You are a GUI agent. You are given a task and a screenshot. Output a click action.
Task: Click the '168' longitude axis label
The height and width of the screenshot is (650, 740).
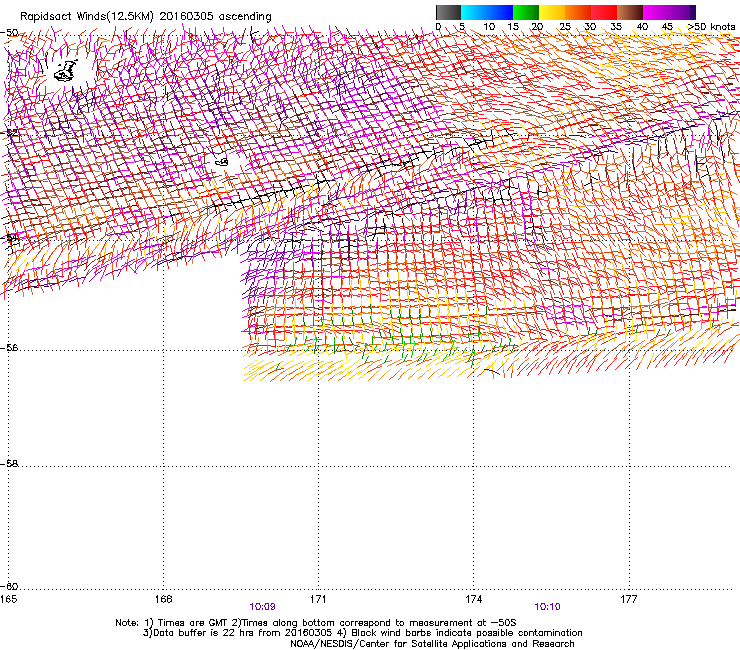pos(163,599)
